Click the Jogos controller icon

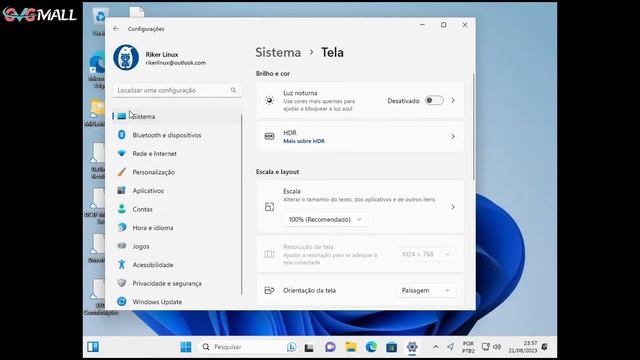(x=122, y=246)
